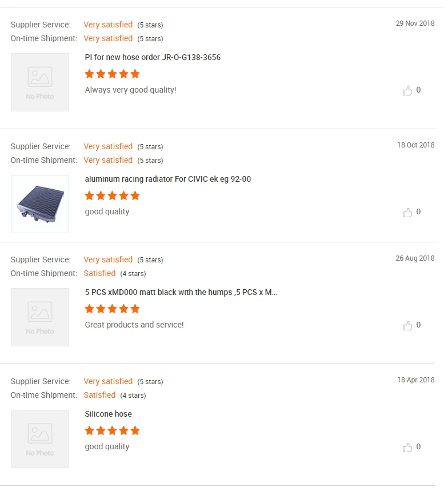
Task: Click star rating of the hose order review
Action: pos(112,74)
